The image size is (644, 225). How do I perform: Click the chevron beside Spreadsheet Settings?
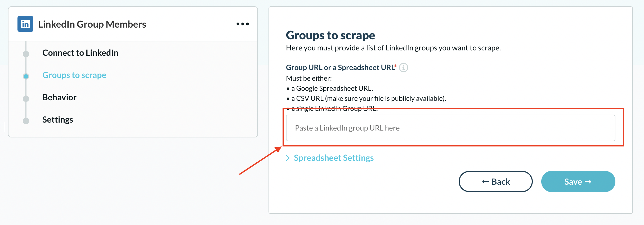tap(288, 158)
